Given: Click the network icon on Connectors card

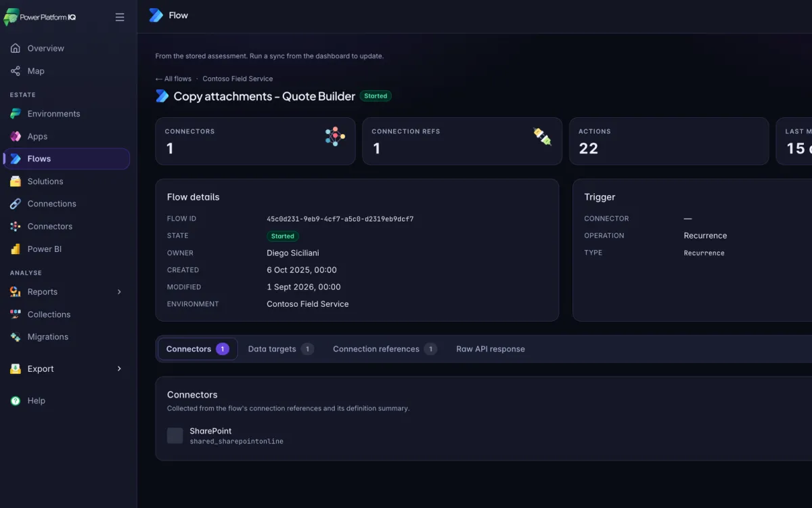Looking at the screenshot, I should click(x=335, y=136).
